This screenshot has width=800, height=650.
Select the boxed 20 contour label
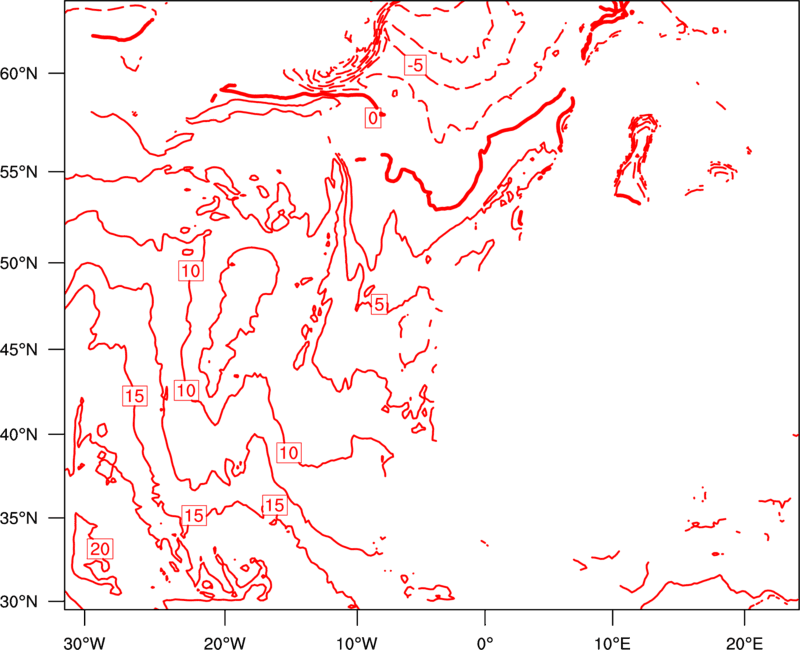tap(99, 548)
